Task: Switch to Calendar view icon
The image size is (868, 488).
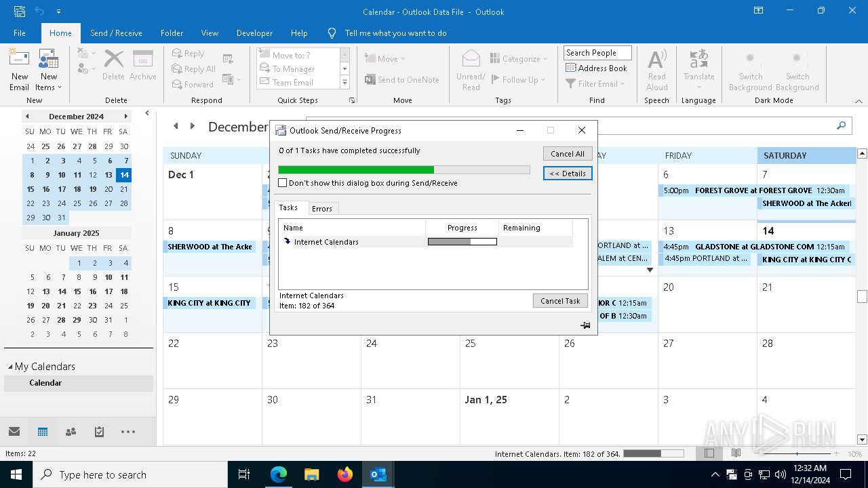Action: coord(43,432)
